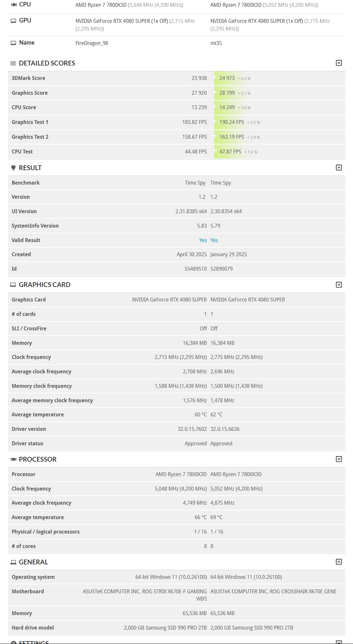
Task: Collapse the Graphics Card section
Action: point(339,285)
